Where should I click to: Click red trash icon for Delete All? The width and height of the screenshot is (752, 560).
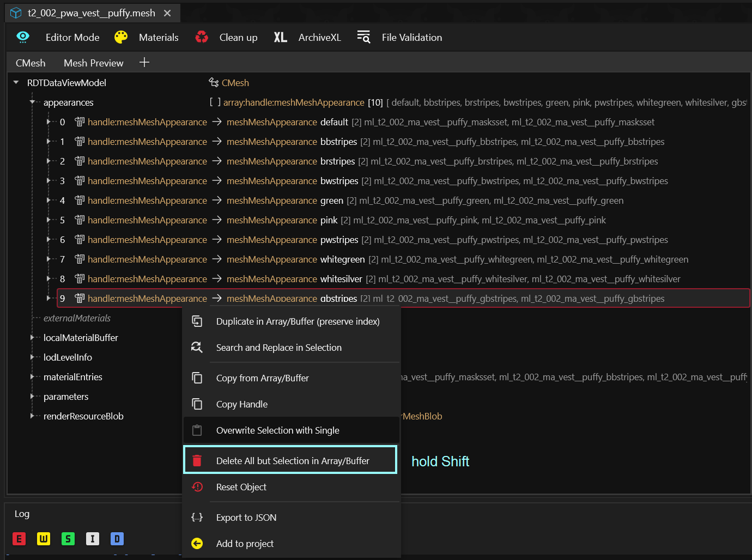click(197, 461)
